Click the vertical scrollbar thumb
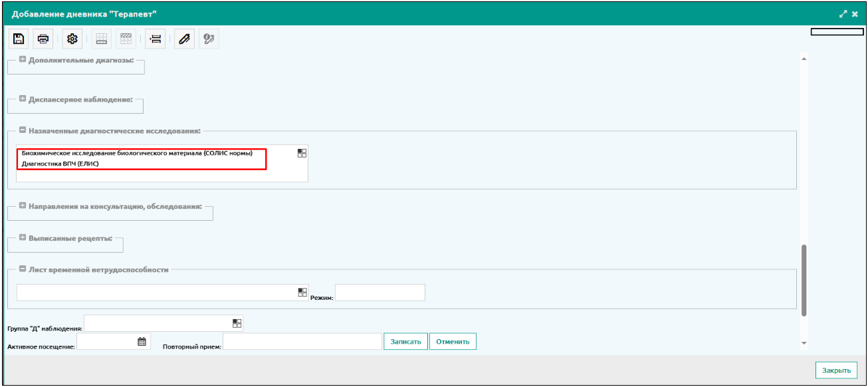 [804, 279]
